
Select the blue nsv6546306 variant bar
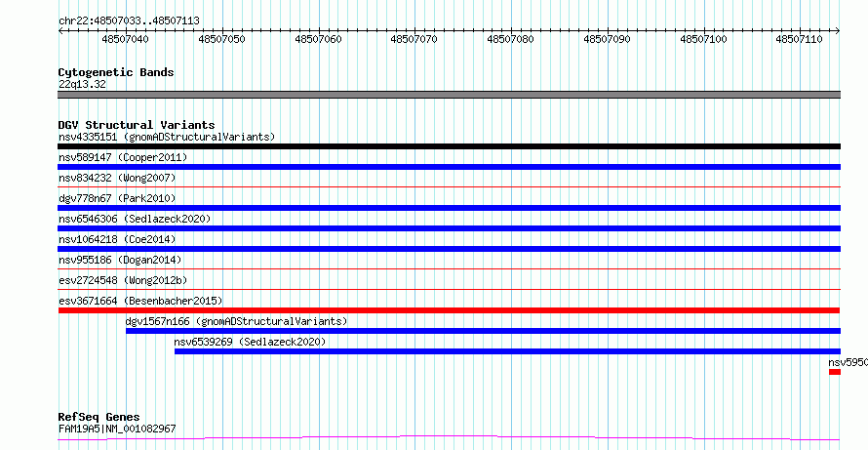[x=449, y=228]
